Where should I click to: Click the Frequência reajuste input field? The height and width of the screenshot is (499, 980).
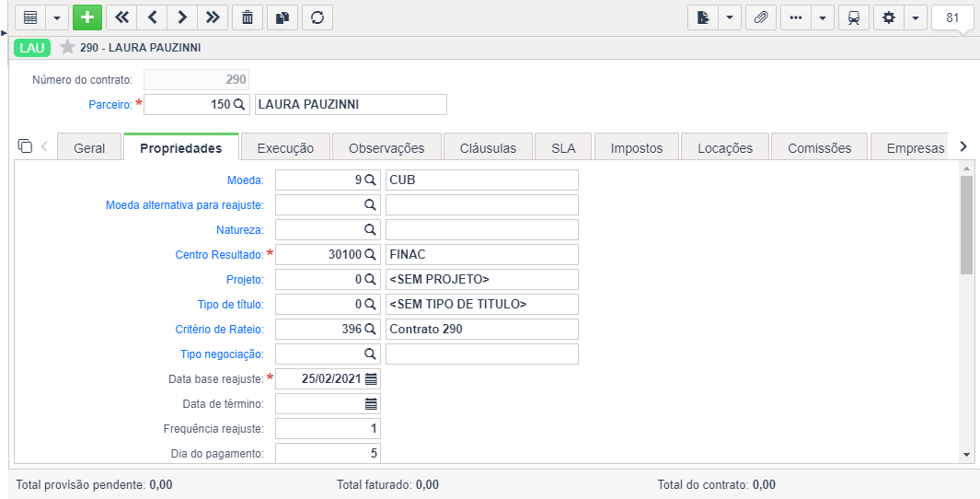[328, 429]
